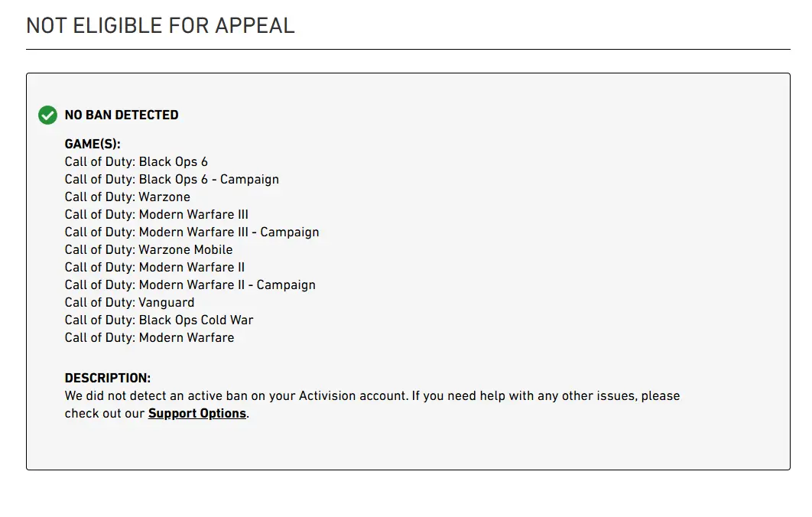The height and width of the screenshot is (517, 812).
Task: Select the "Modern Warfare II - Campaign" entry
Action: coord(190,285)
